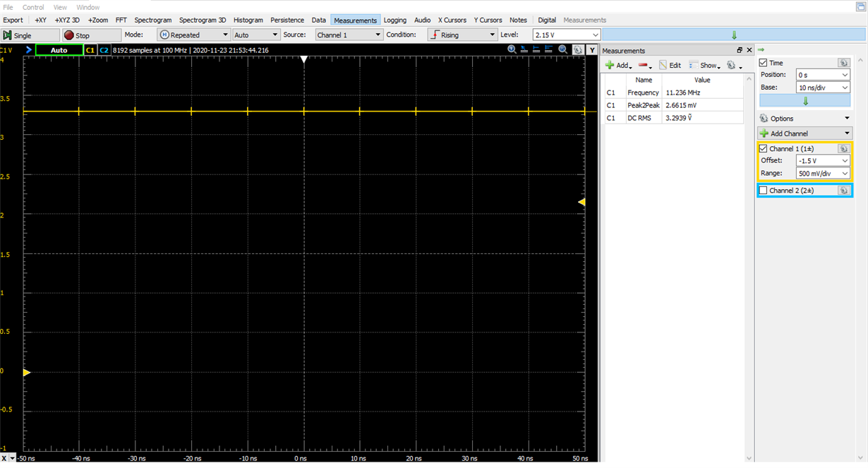This screenshot has width=868, height=468.
Task: Open the Offset dropdown showing -1.5 V
Action: 823,160
